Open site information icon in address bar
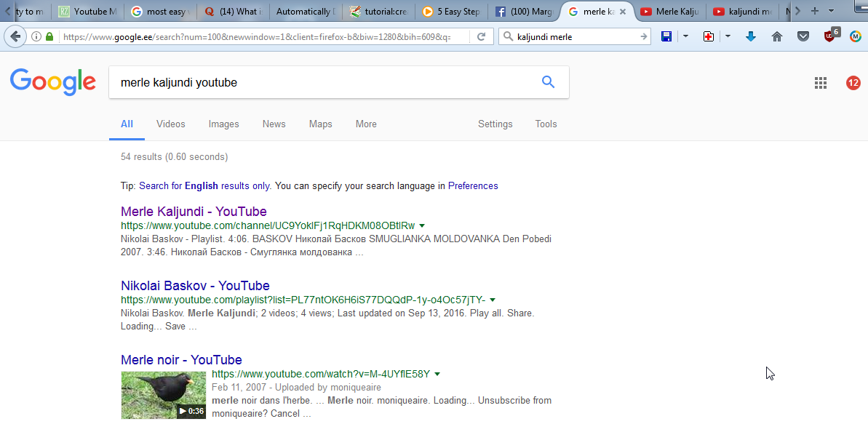868x440 pixels. tap(36, 36)
